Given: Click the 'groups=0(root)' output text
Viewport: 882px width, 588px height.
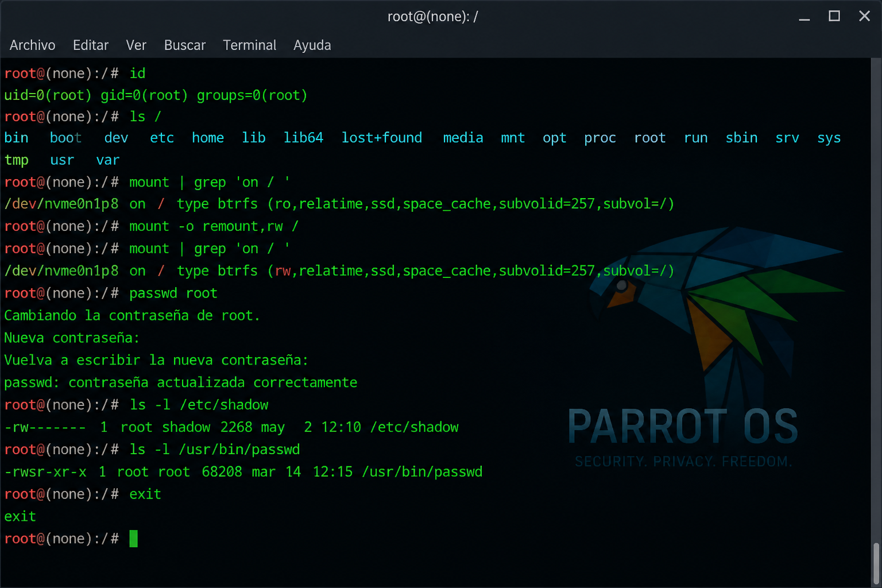Looking at the screenshot, I should coord(252,95).
